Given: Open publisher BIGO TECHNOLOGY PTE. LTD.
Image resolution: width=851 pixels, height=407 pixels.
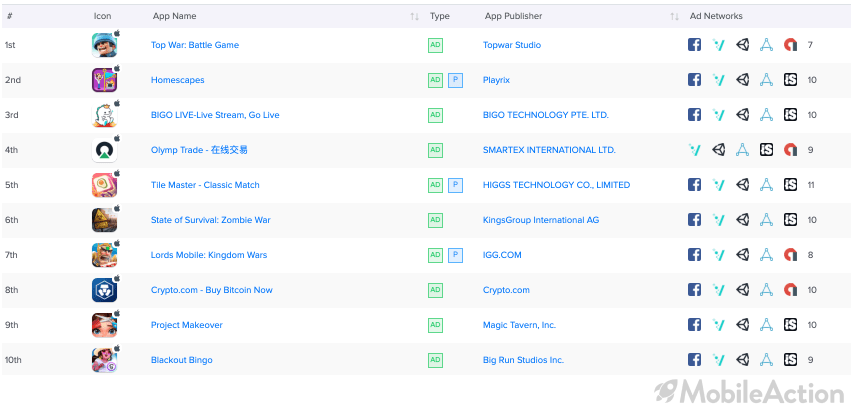Looking at the screenshot, I should pyautogui.click(x=546, y=115).
